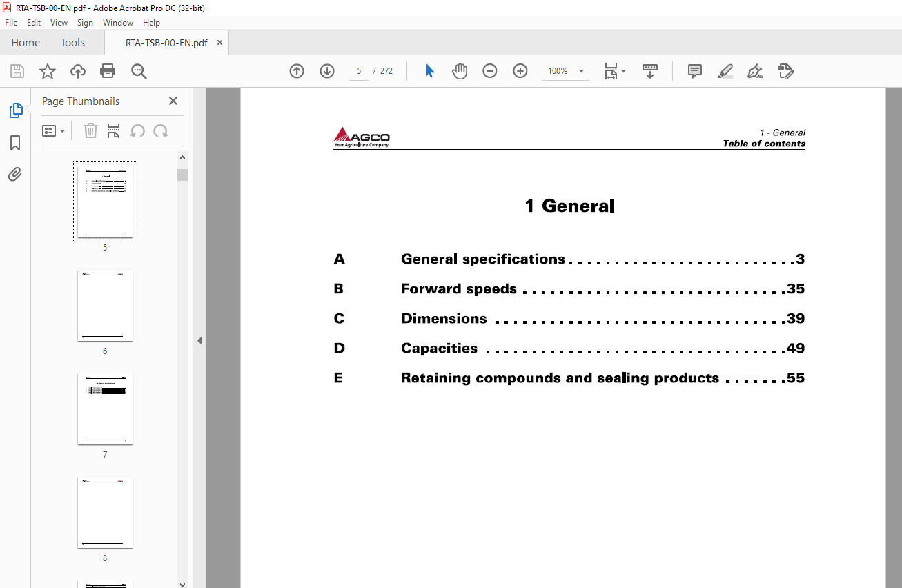This screenshot has height=588, width=902.
Task: Go to previous page arrow
Action: (x=297, y=71)
